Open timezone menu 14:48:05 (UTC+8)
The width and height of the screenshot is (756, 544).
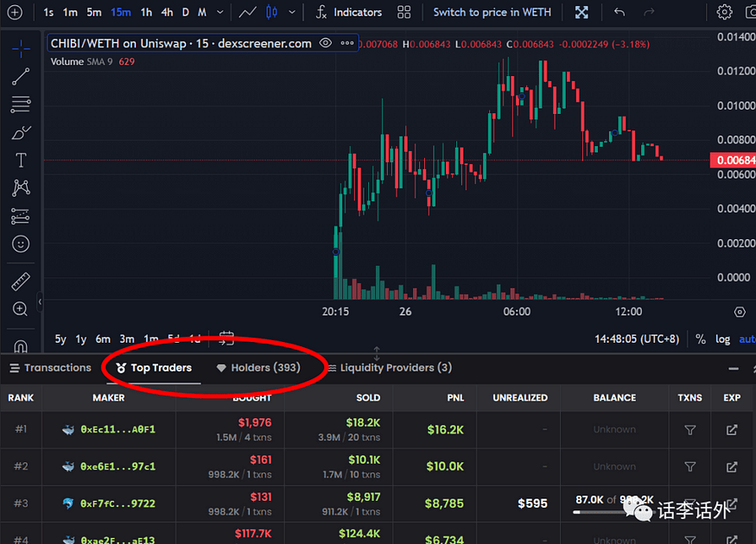point(637,339)
